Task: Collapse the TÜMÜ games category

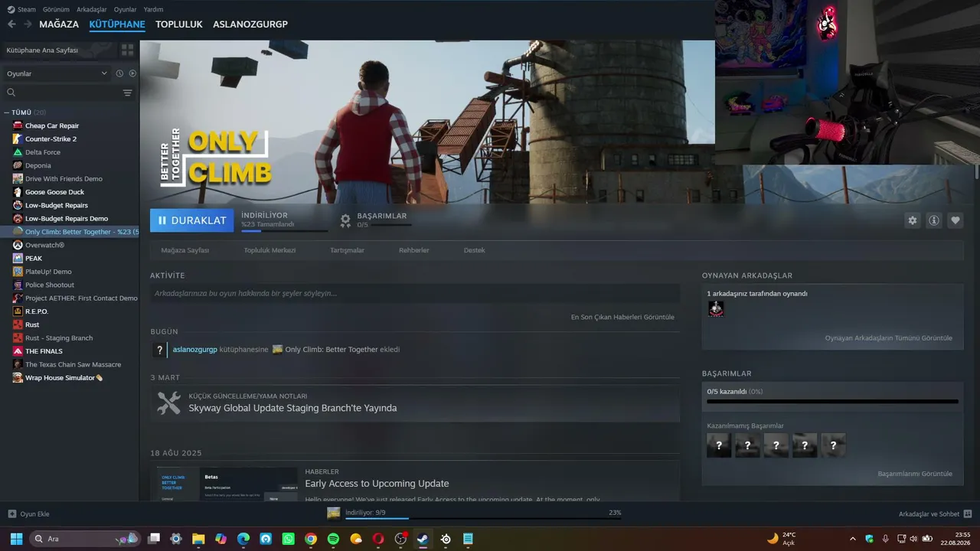Action: click(x=7, y=112)
